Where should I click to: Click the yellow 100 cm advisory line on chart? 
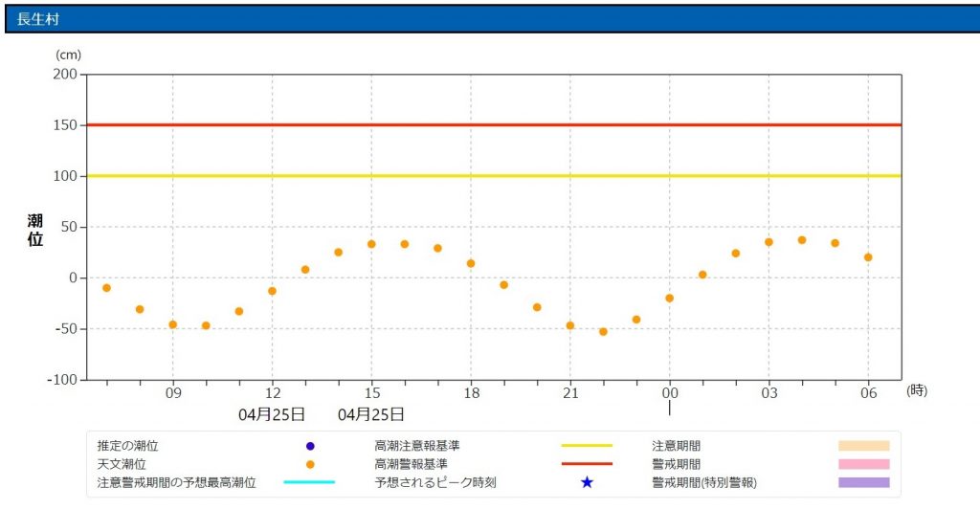tap(494, 176)
